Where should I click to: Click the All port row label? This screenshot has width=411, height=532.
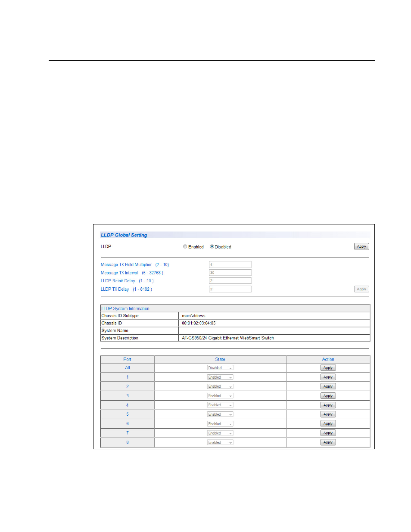click(128, 368)
